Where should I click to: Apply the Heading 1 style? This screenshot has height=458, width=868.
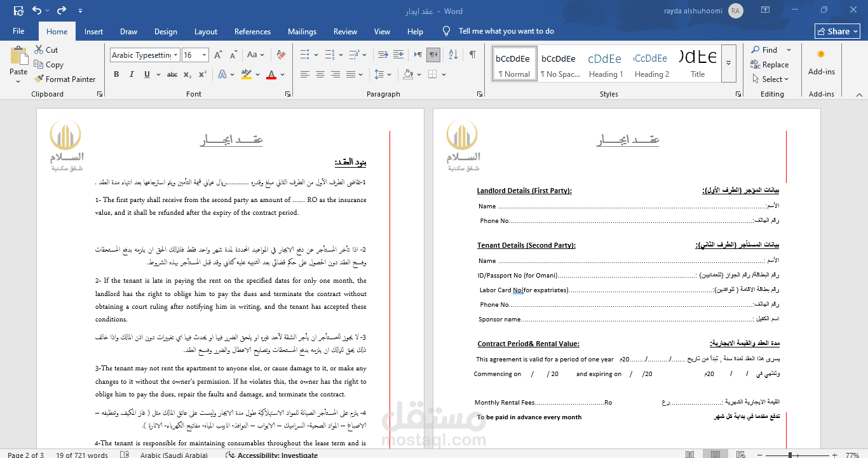[605, 63]
